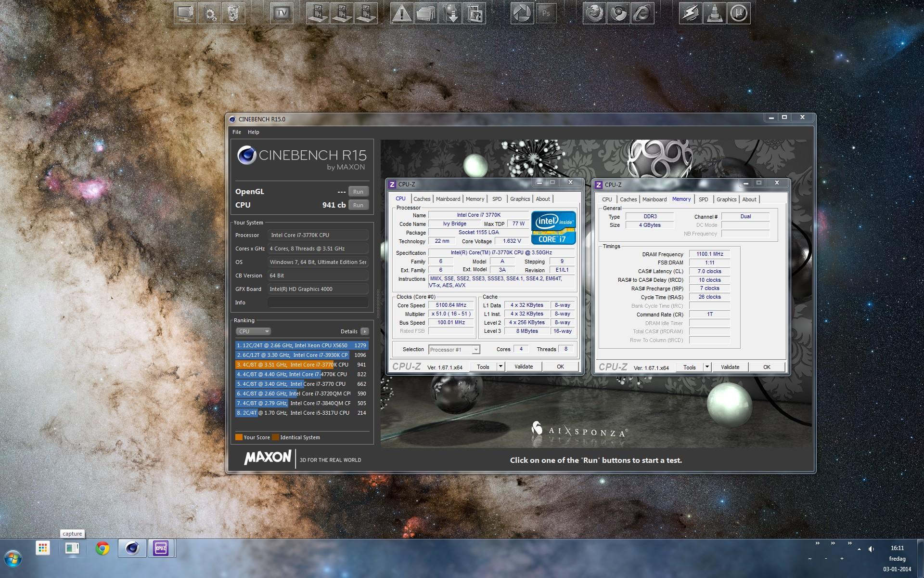Launch uTorrent from the top dock
The width and height of the screenshot is (924, 578).
coord(739,13)
